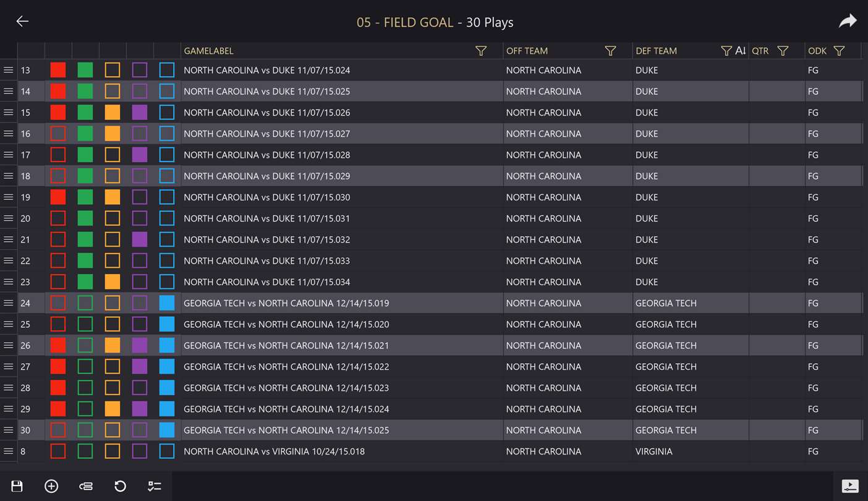868x501 pixels.
Task: Click the save disk icon
Action: coord(17,486)
